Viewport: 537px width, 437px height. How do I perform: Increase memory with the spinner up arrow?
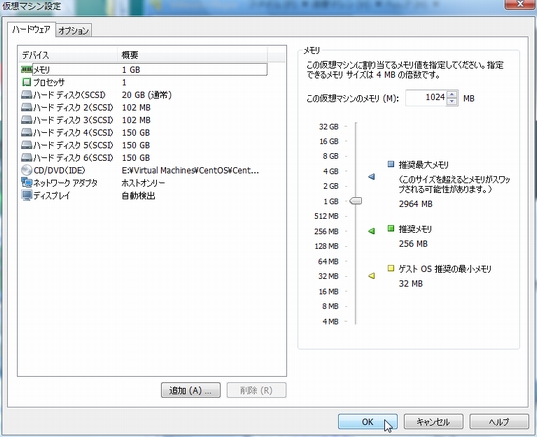[x=452, y=95]
